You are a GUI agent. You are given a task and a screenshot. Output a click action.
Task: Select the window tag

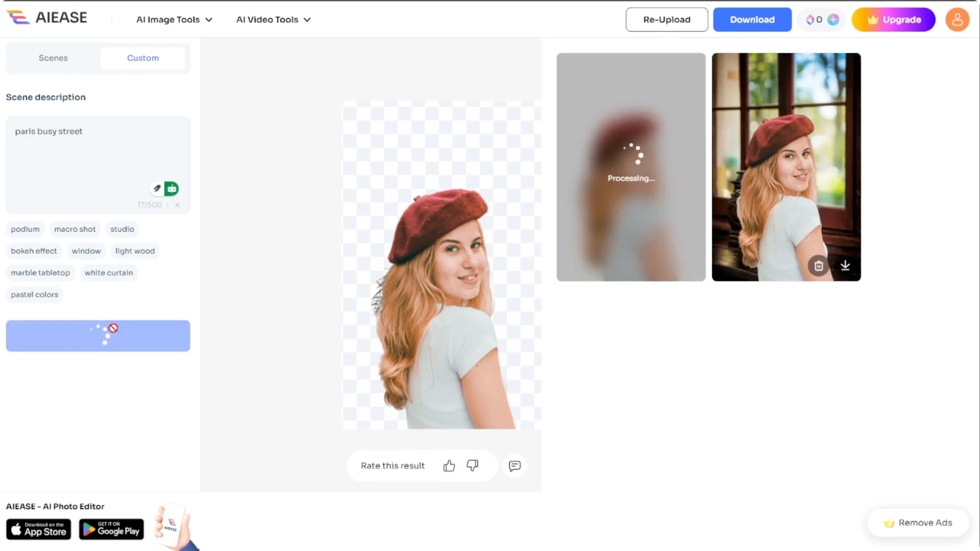pyautogui.click(x=86, y=251)
